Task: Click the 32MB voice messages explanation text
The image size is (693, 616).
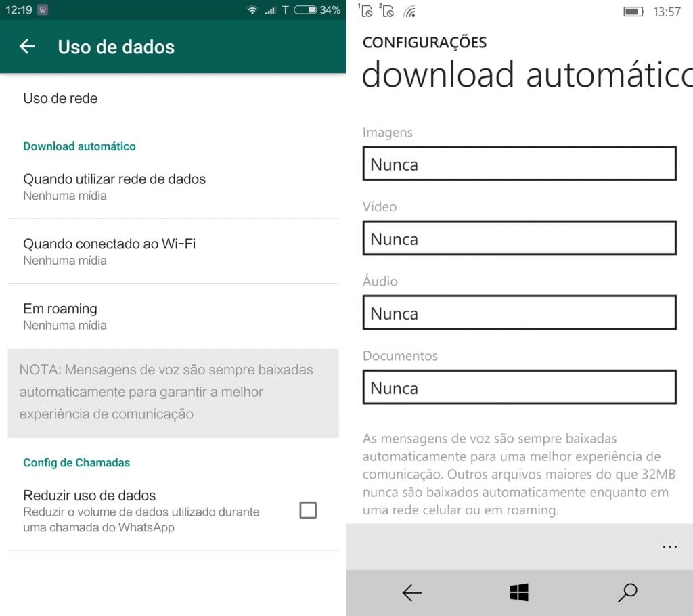Action: coord(519,474)
